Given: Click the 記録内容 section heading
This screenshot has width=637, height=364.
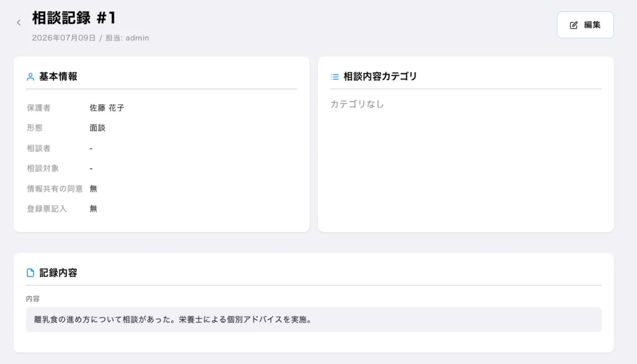Looking at the screenshot, I should pos(58,273).
